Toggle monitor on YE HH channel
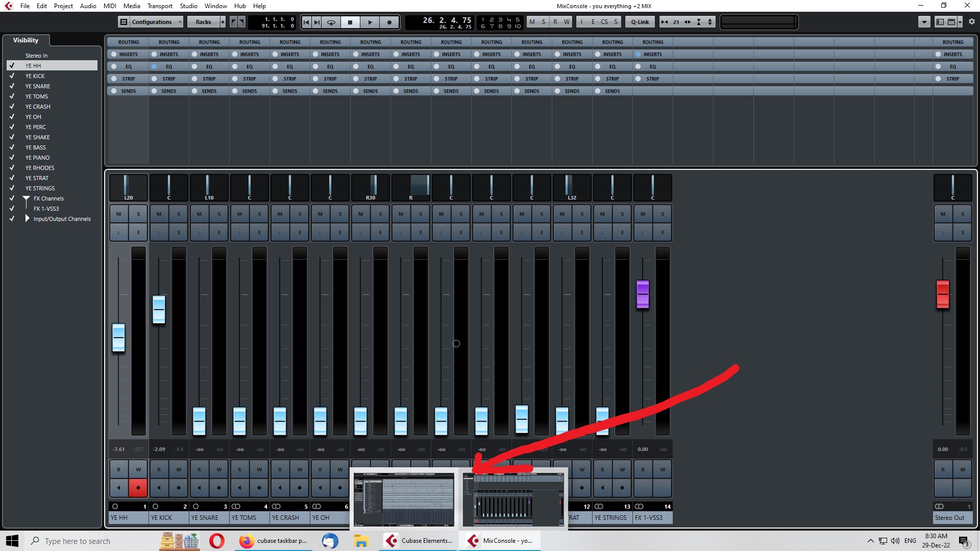The image size is (980, 551). point(118,488)
